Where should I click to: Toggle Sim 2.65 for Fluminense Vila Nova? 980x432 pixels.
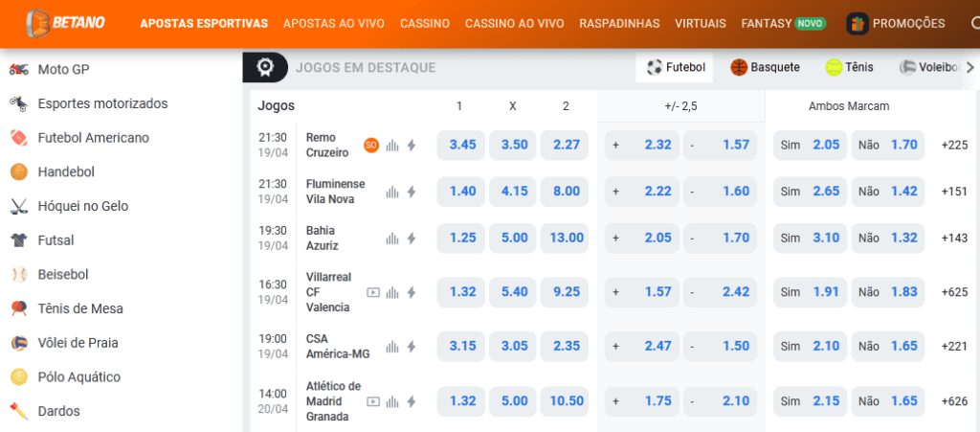[811, 192]
